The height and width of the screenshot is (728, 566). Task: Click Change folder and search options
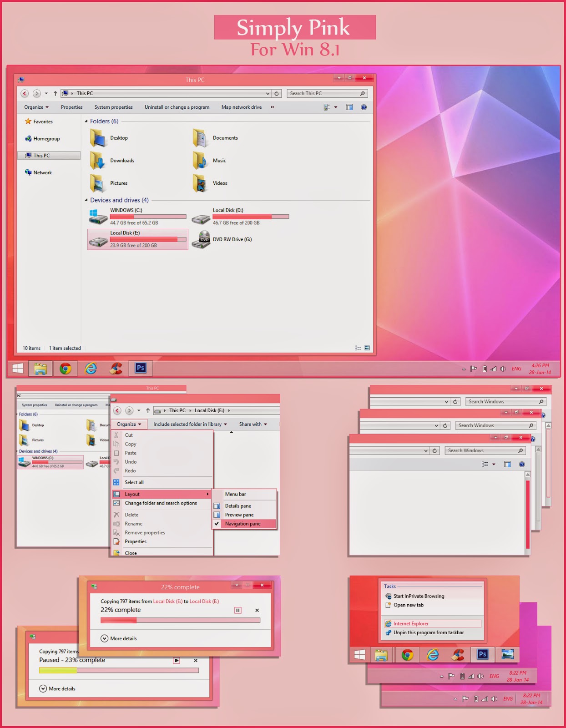(x=162, y=503)
